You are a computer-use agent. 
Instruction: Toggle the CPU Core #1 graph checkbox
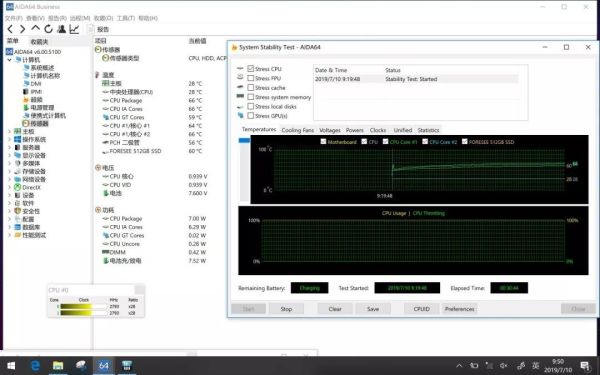coord(385,142)
